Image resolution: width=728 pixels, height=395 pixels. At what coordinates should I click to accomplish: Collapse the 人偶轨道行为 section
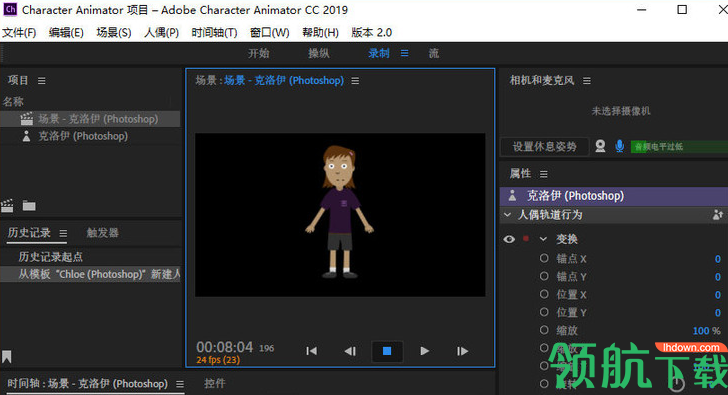click(x=507, y=215)
